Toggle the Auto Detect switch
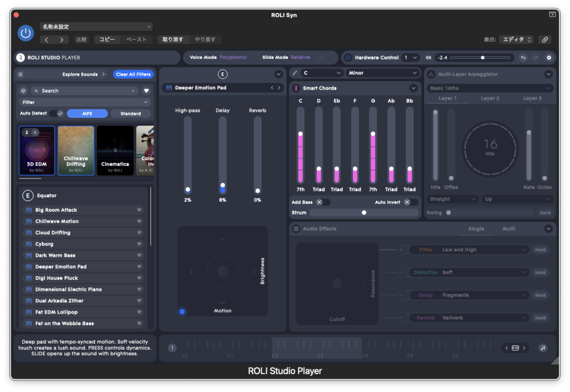This screenshot has height=392, width=570. pos(57,113)
